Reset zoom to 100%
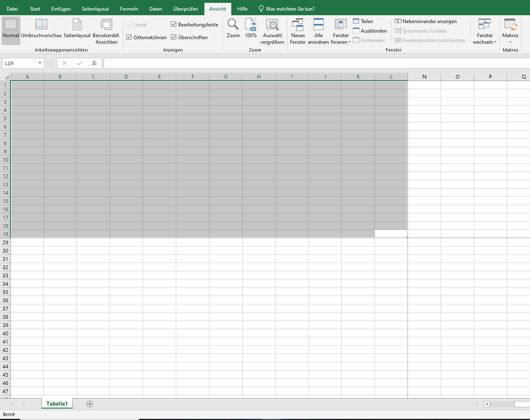This screenshot has width=530, height=420. [251, 29]
